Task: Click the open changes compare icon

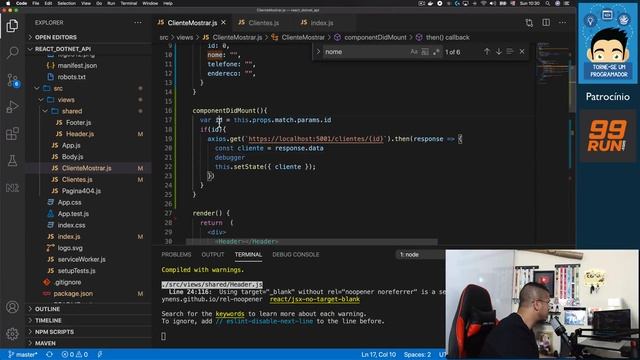Action: tap(529, 23)
